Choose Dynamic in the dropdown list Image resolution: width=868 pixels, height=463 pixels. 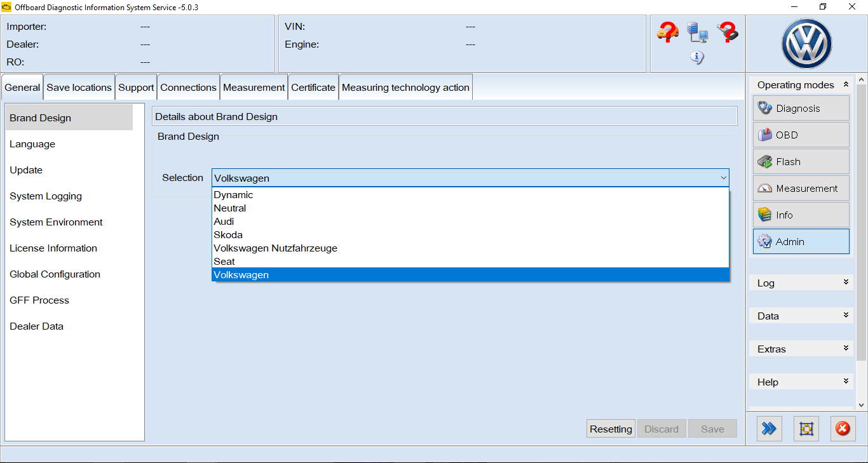(470, 195)
